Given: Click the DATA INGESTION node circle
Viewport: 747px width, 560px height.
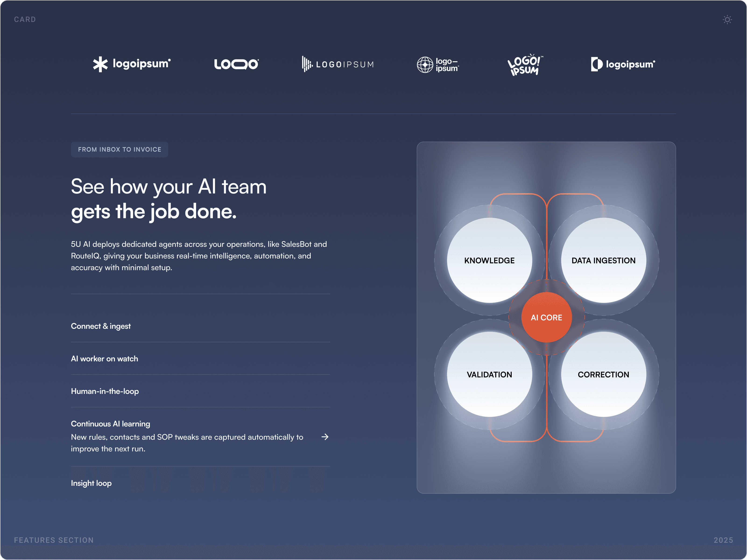Looking at the screenshot, I should coord(603,260).
